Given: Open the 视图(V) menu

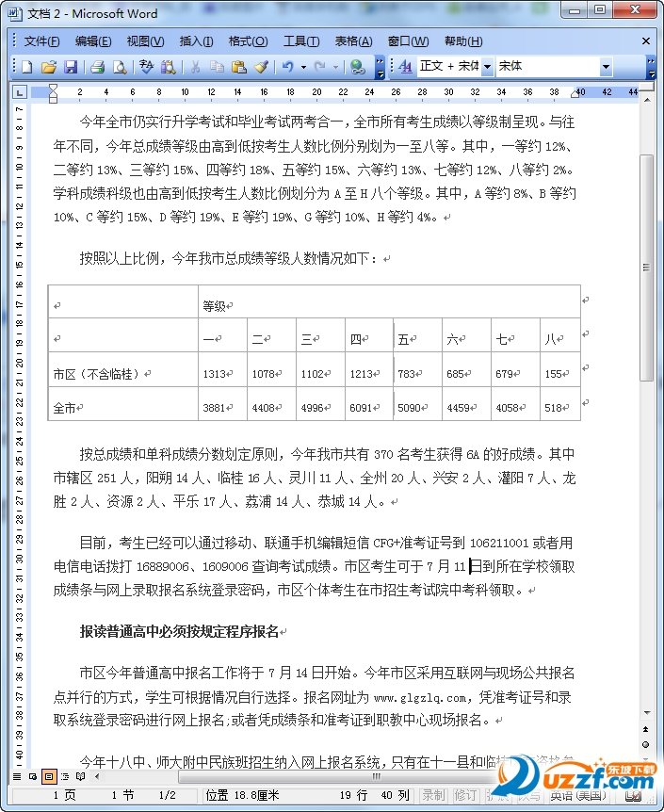Looking at the screenshot, I should pyautogui.click(x=146, y=41).
